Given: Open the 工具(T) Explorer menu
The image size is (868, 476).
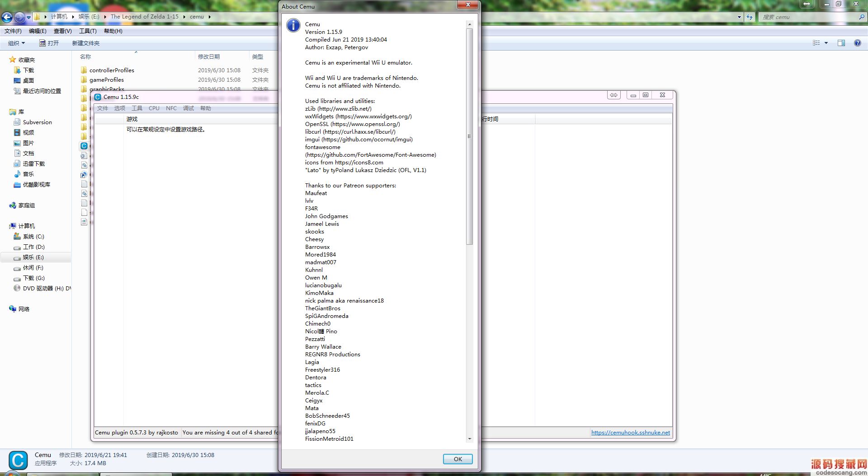Looking at the screenshot, I should (x=88, y=31).
